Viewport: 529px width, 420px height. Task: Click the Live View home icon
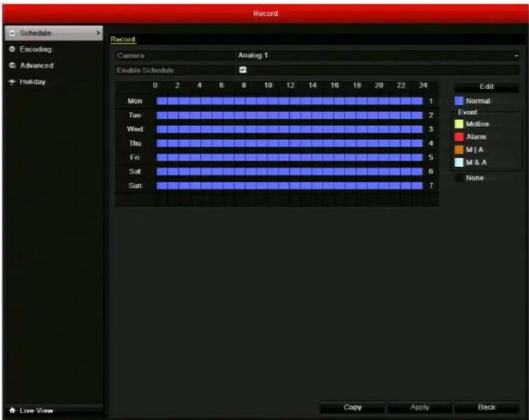13,411
